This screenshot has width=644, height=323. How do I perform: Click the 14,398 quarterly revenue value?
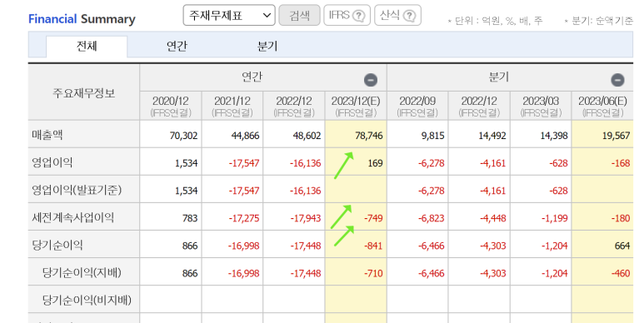pyautogui.click(x=554, y=136)
